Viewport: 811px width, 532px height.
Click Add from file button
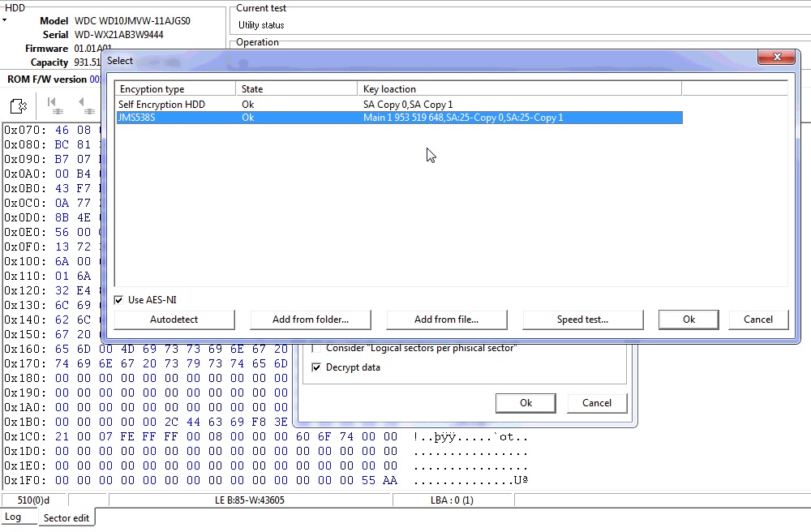[446, 320]
